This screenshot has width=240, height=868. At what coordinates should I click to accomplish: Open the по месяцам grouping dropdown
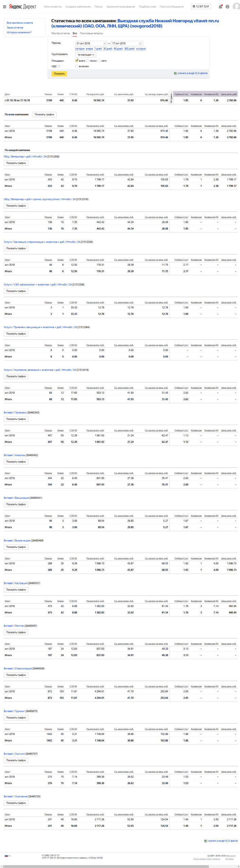pos(86,55)
